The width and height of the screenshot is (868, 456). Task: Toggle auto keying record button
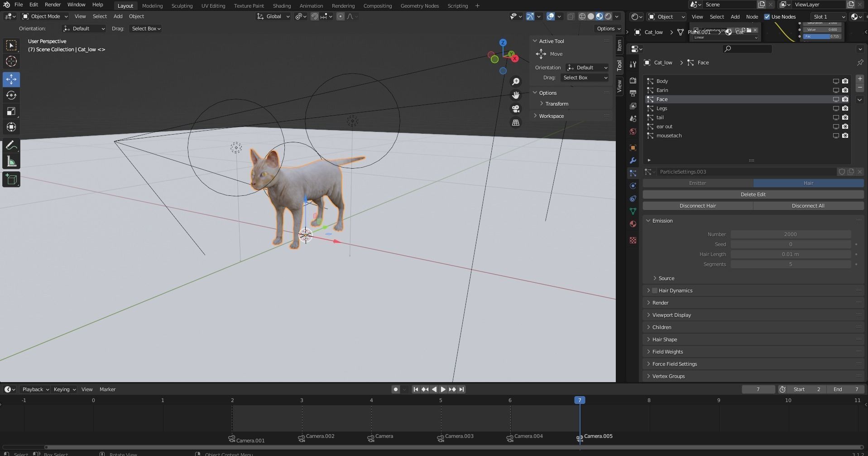(x=396, y=389)
